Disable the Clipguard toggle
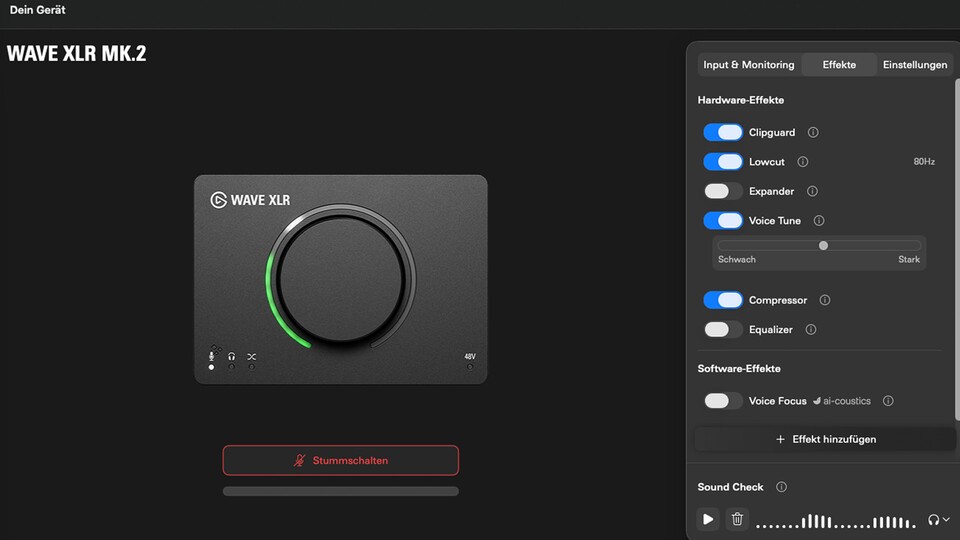Image resolution: width=960 pixels, height=540 pixels. click(723, 132)
